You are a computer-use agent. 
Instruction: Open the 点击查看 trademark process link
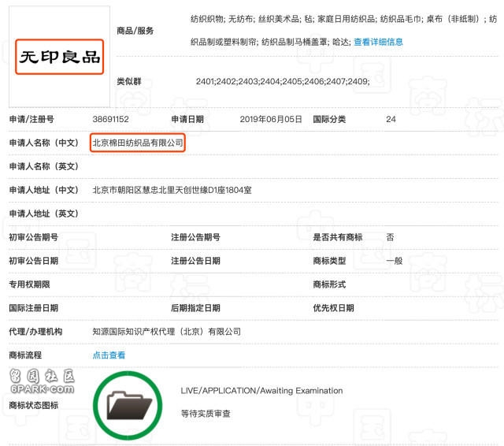point(109,355)
